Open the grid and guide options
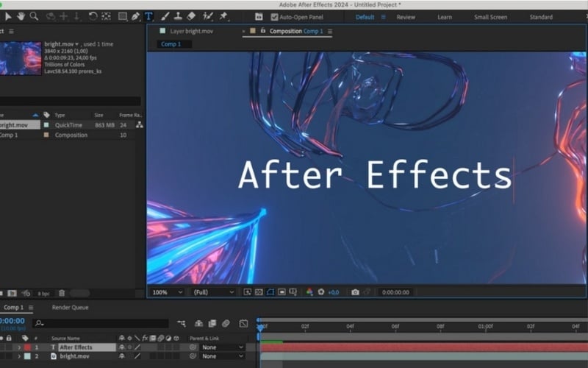588x368 pixels. click(x=293, y=291)
